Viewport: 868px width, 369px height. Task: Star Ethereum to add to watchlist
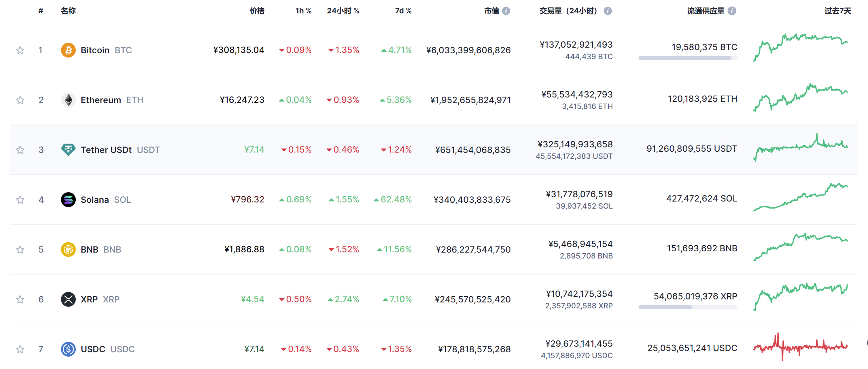(x=20, y=100)
